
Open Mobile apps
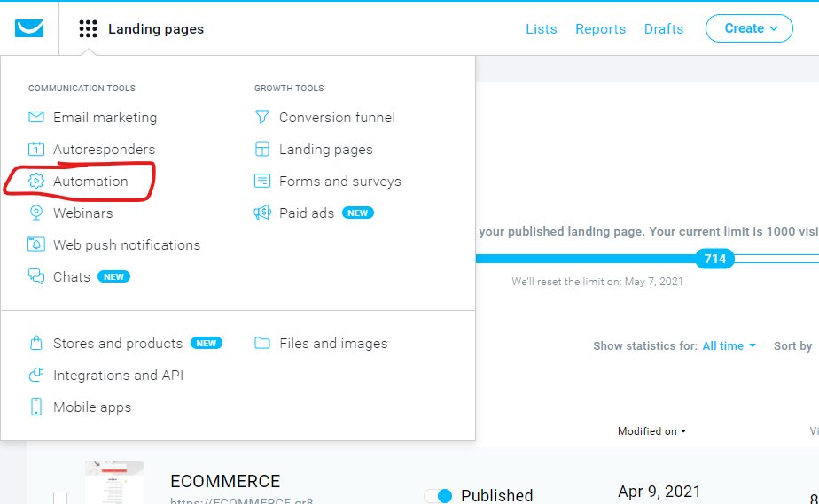(x=92, y=407)
